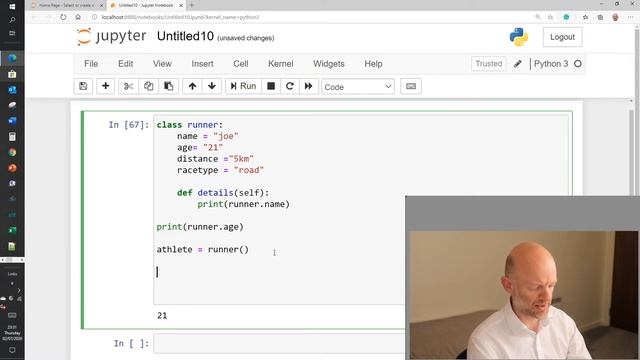Click the Jupyter logo

coord(111,36)
